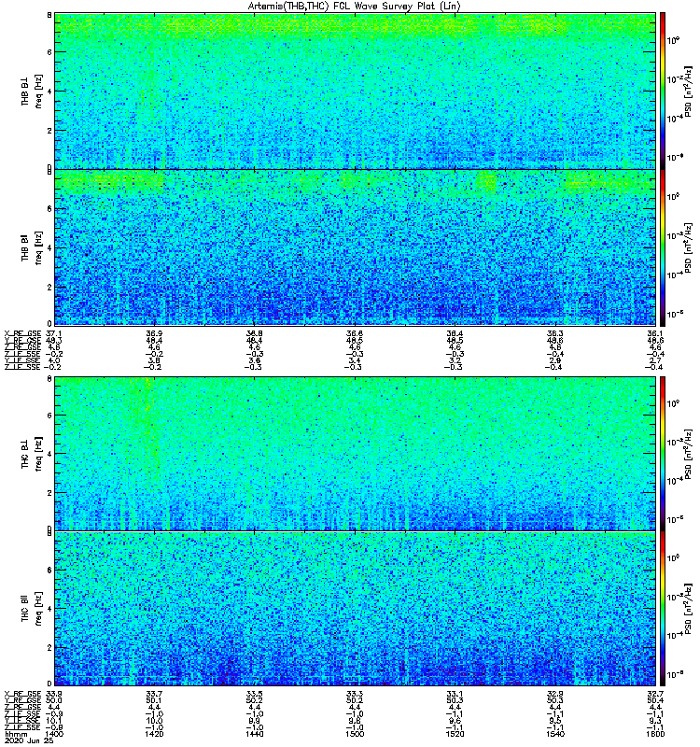This screenshot has width=700, height=747.
Task: Click the 2020 Jun 25 date label
Action: click(28, 740)
